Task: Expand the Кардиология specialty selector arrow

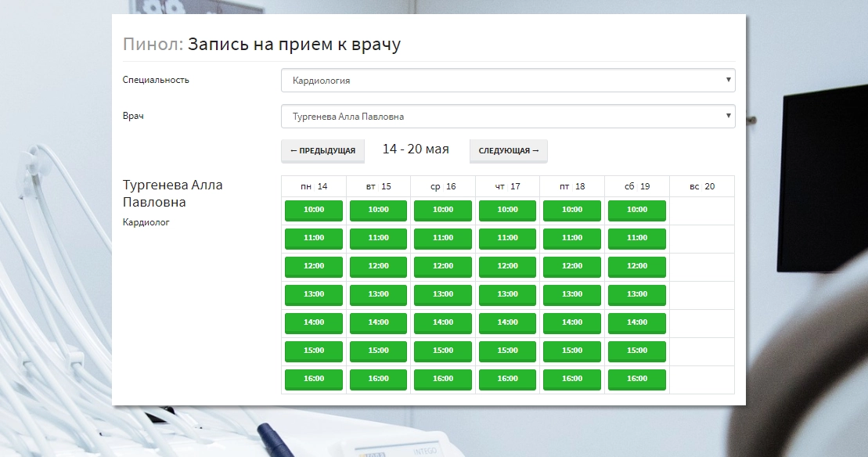Action: (x=727, y=80)
